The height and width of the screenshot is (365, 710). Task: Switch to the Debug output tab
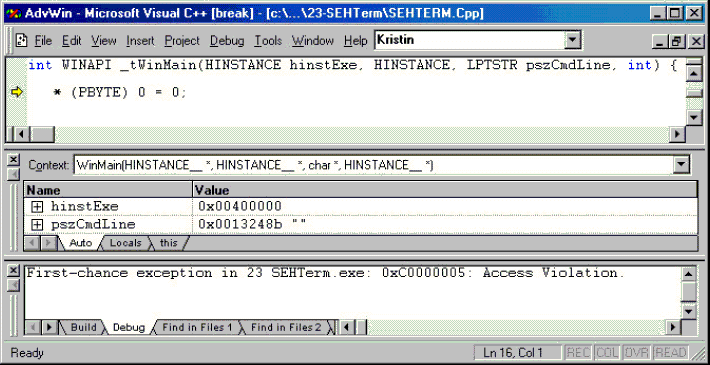point(129,327)
